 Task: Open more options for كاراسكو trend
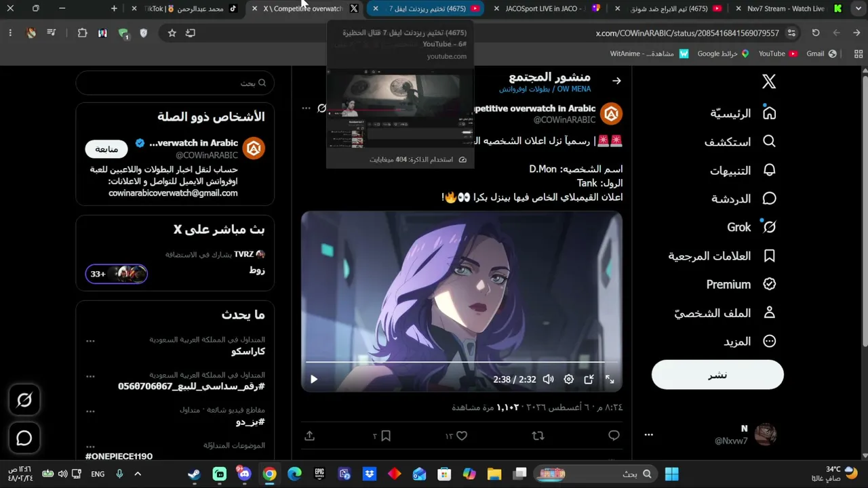pyautogui.click(x=90, y=341)
